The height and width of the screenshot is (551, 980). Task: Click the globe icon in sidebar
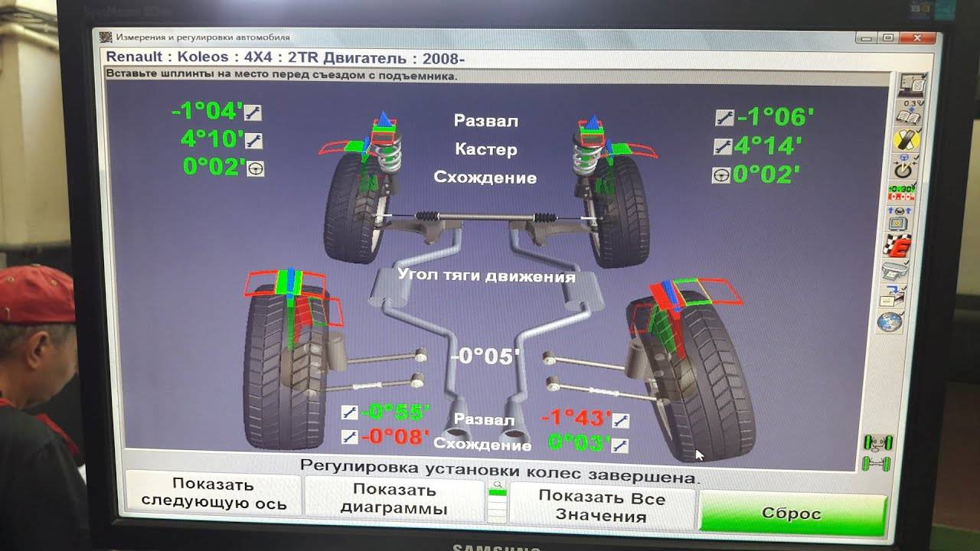pyautogui.click(x=890, y=321)
